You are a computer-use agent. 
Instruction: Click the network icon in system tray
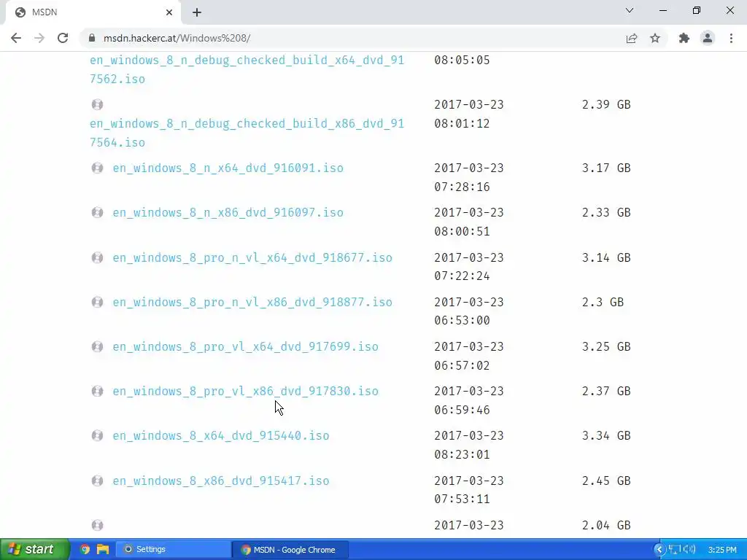[674, 550]
